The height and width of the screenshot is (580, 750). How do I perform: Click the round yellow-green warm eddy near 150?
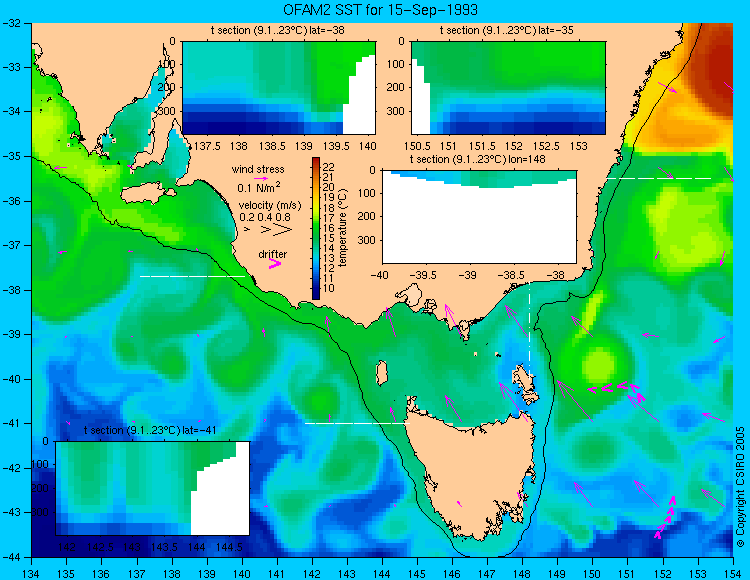[x=599, y=364]
